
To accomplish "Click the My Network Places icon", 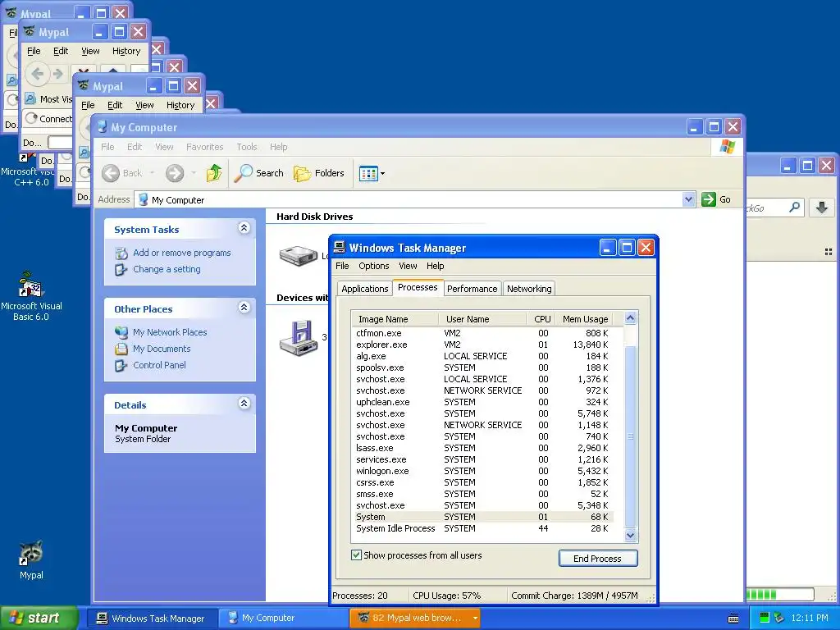I will tap(121, 332).
